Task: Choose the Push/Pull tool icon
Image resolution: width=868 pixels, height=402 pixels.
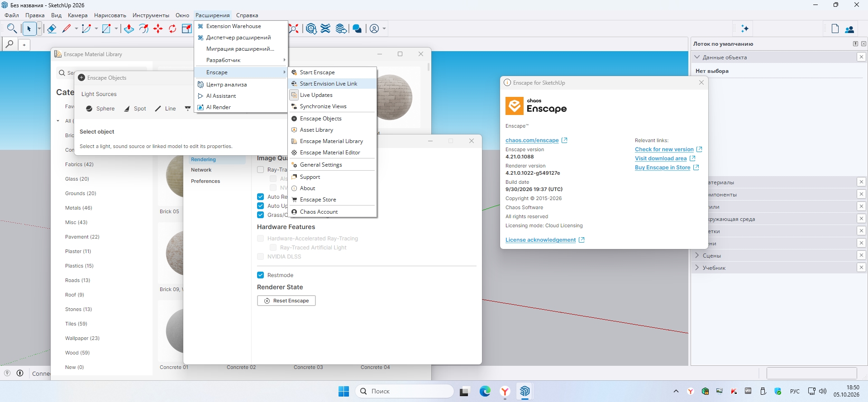Action: (x=129, y=29)
